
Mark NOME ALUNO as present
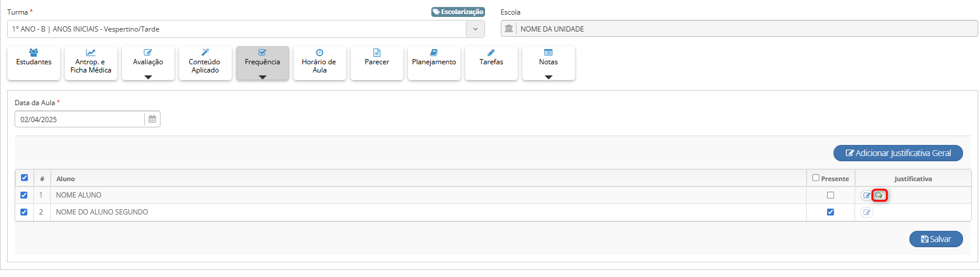pyautogui.click(x=831, y=195)
